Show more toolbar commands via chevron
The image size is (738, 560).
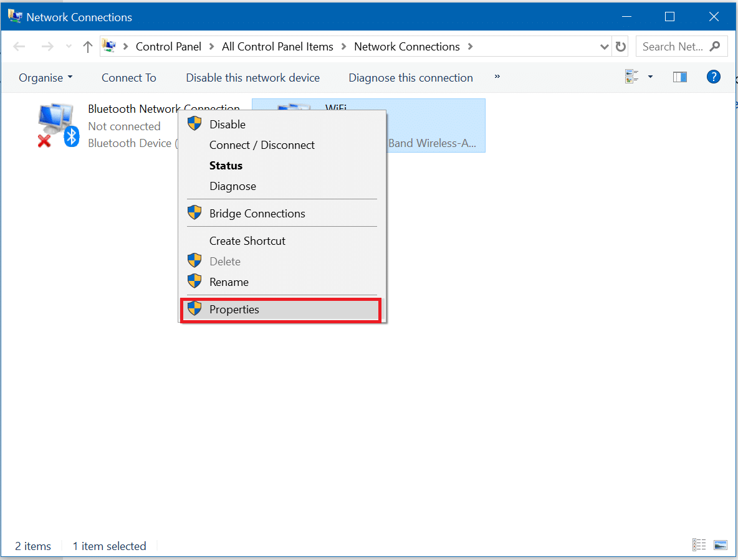(x=497, y=77)
